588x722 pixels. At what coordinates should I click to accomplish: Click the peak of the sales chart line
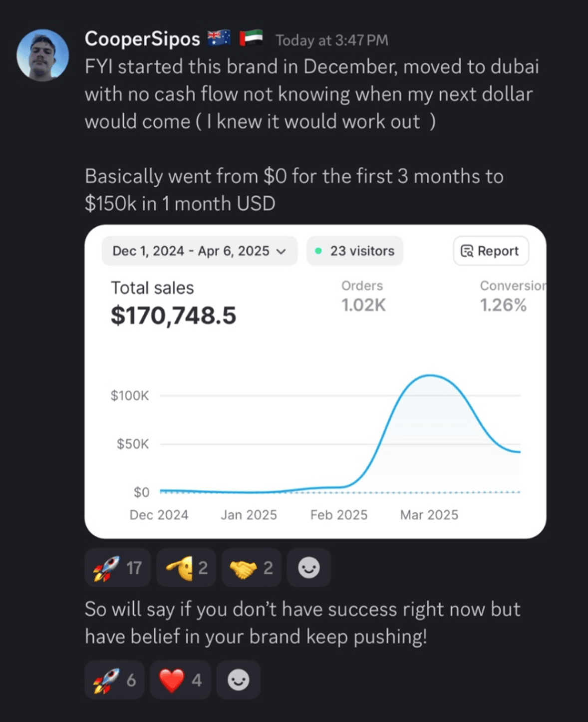pyautogui.click(x=430, y=375)
